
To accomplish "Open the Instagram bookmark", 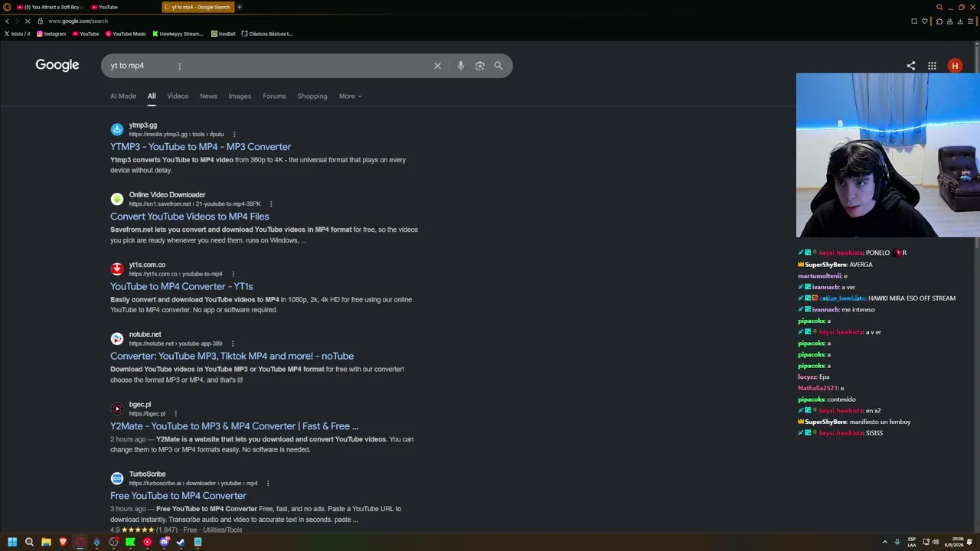I will click(x=51, y=34).
